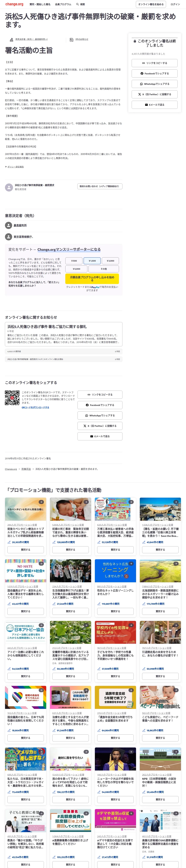The height and width of the screenshot is (868, 186).
Task: Select the ¥5,000 donation amount
Action: click(77, 269)
